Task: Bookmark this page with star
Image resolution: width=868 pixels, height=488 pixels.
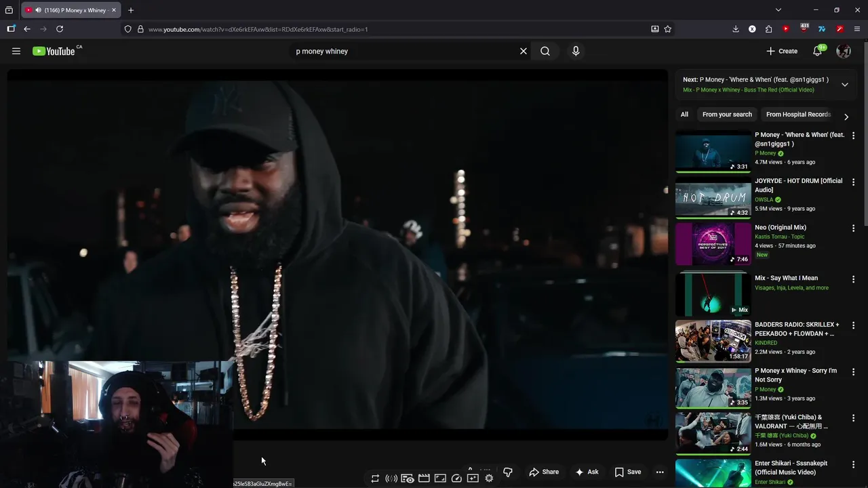Action: point(668,29)
